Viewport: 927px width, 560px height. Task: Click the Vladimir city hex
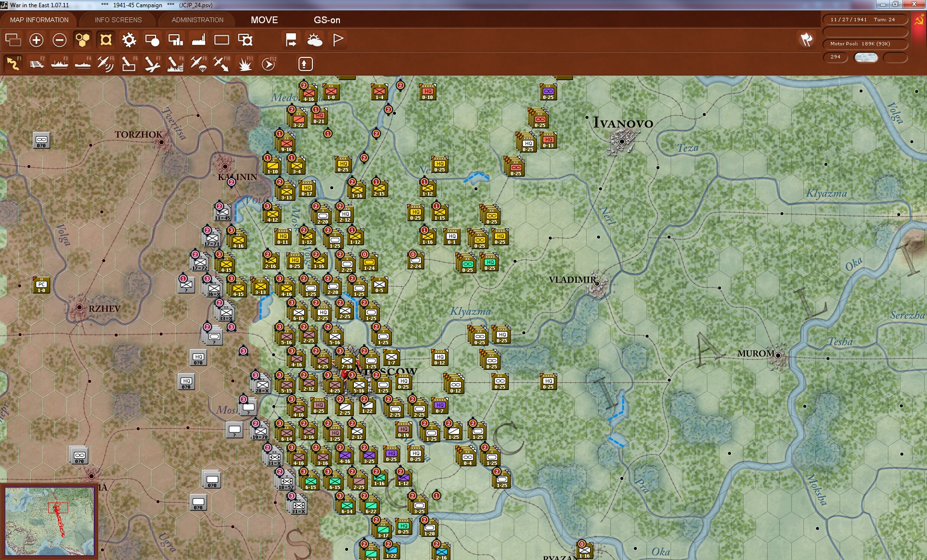click(x=597, y=284)
